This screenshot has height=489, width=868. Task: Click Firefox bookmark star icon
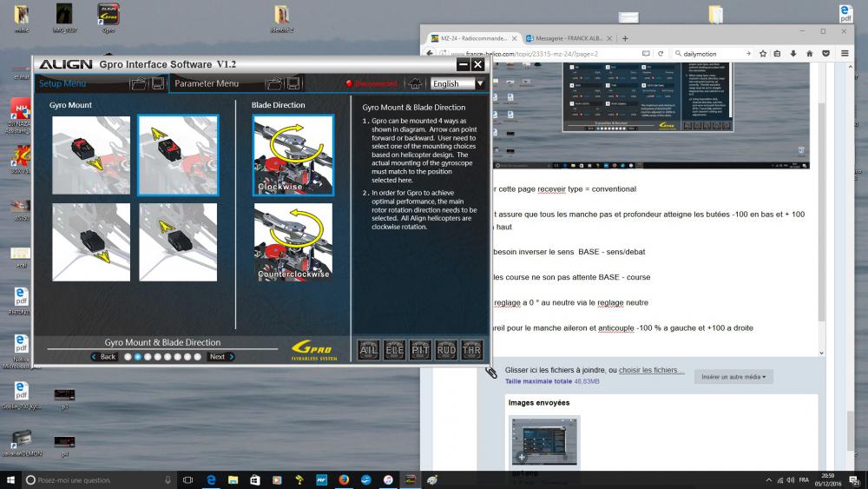763,54
